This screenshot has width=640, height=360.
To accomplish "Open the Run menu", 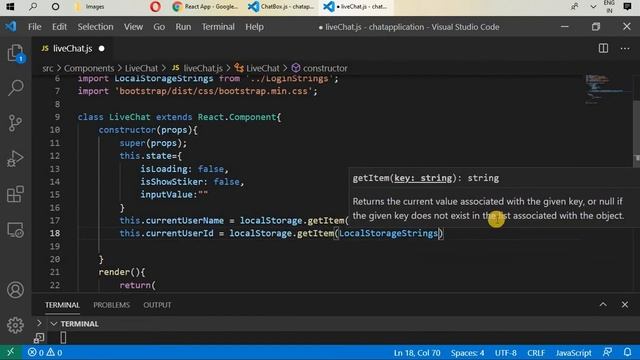I will click(x=183, y=27).
